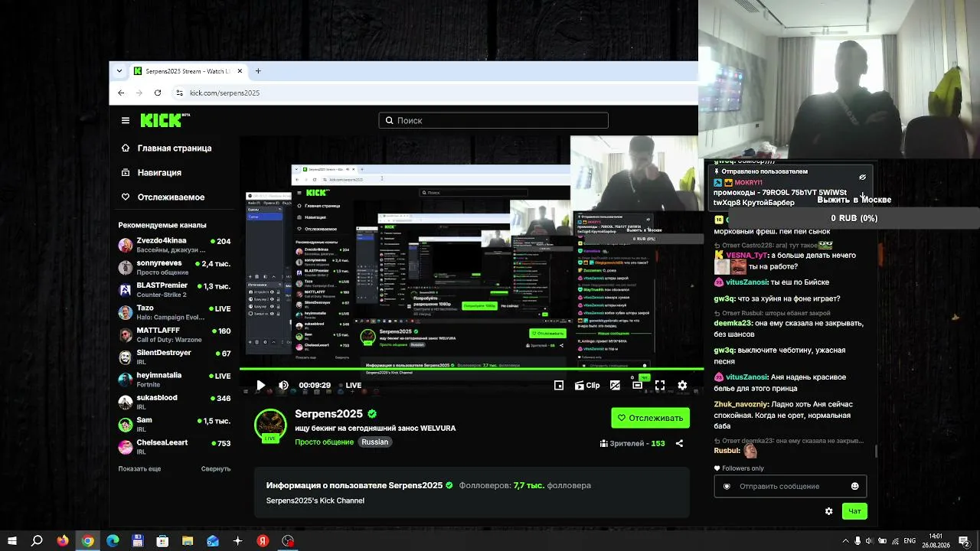The height and width of the screenshot is (551, 980).
Task: Open Microsoft Edge from the taskbar
Action: (x=113, y=541)
